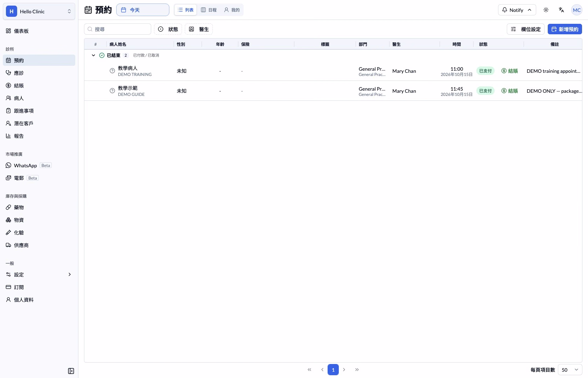Open 預約 appointments in sidebar

click(39, 61)
